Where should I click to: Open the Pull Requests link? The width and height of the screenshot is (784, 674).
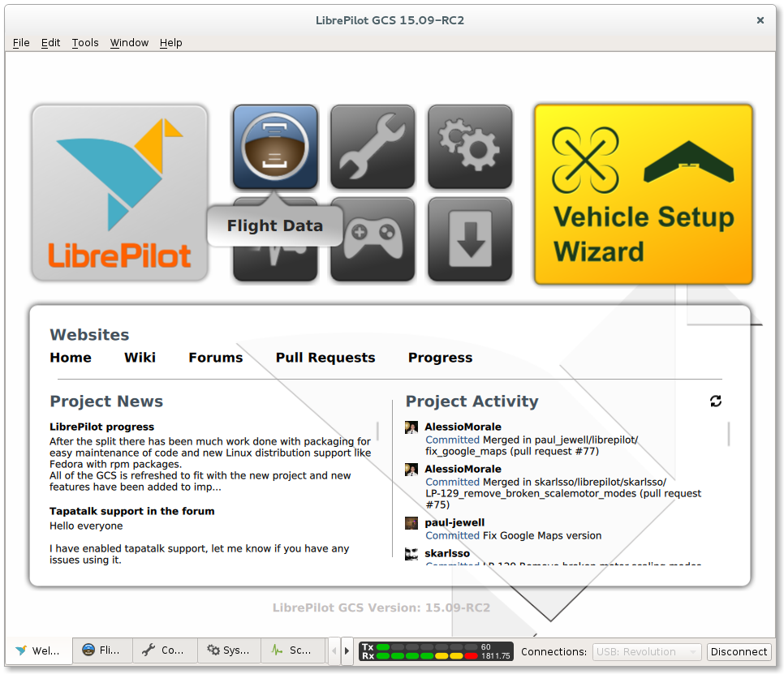tap(325, 358)
